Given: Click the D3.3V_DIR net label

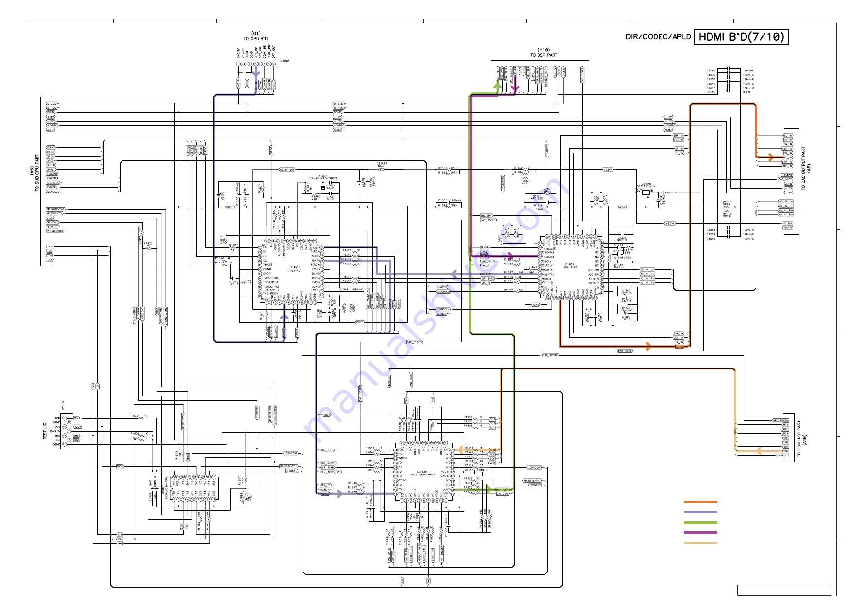Looking at the screenshot, I should coord(287,170).
